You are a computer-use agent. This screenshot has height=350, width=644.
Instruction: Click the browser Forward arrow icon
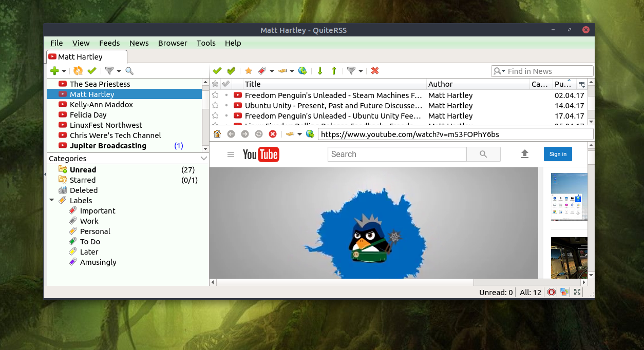(245, 134)
